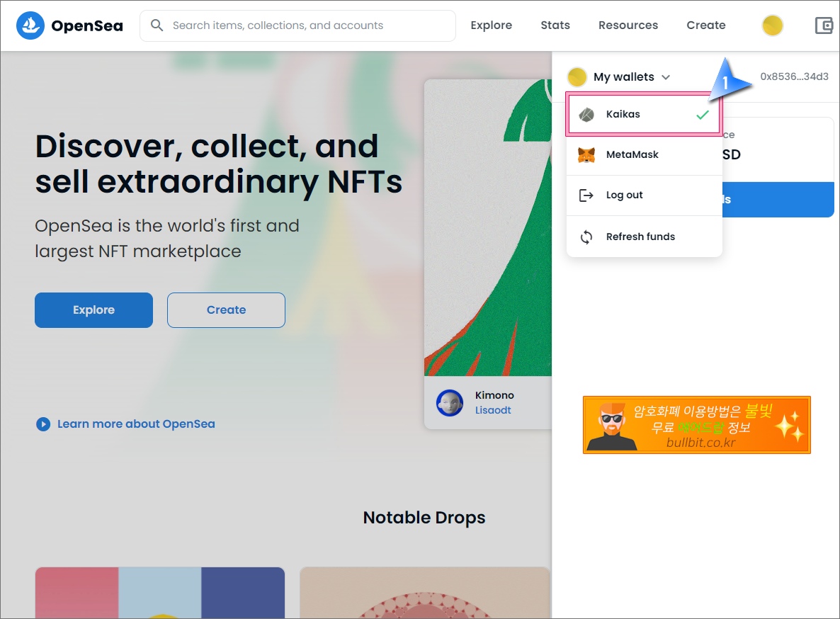
Task: Copy wallet address 0x8536...34d3
Action: [x=794, y=76]
